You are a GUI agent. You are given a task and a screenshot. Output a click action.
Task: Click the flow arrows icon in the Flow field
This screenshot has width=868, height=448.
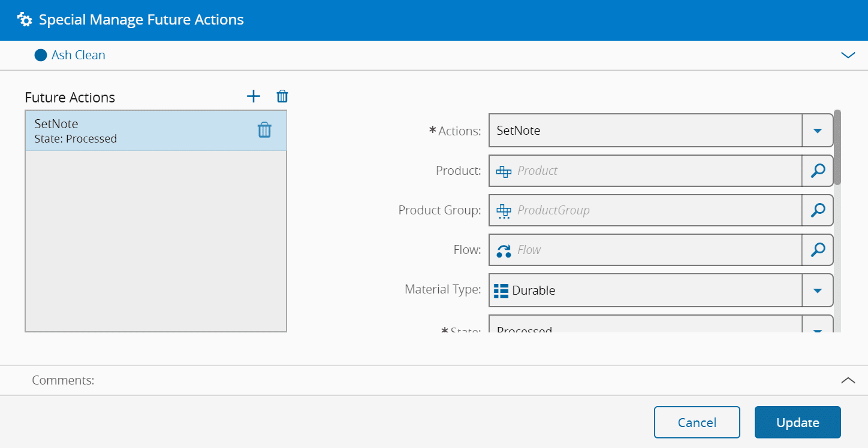(504, 250)
